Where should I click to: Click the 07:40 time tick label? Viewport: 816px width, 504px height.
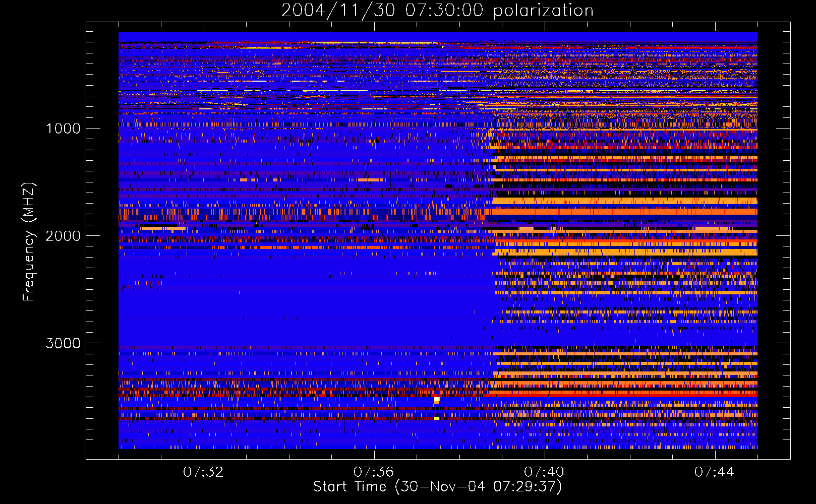(x=544, y=472)
